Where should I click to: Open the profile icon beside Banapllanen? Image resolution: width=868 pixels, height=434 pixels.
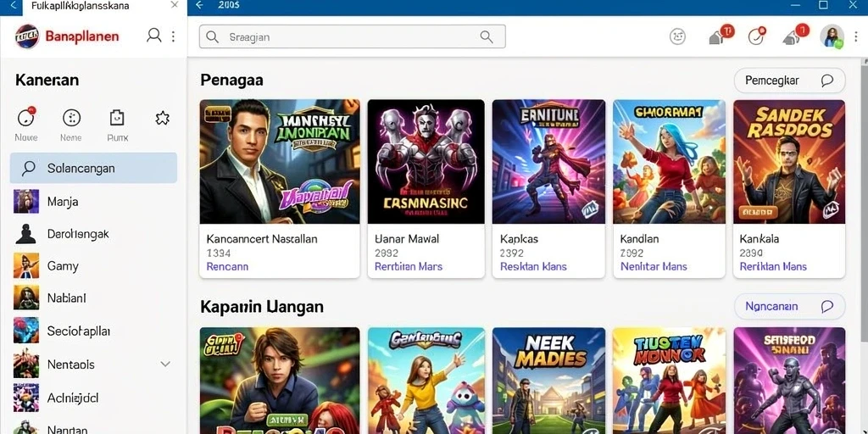tap(154, 36)
